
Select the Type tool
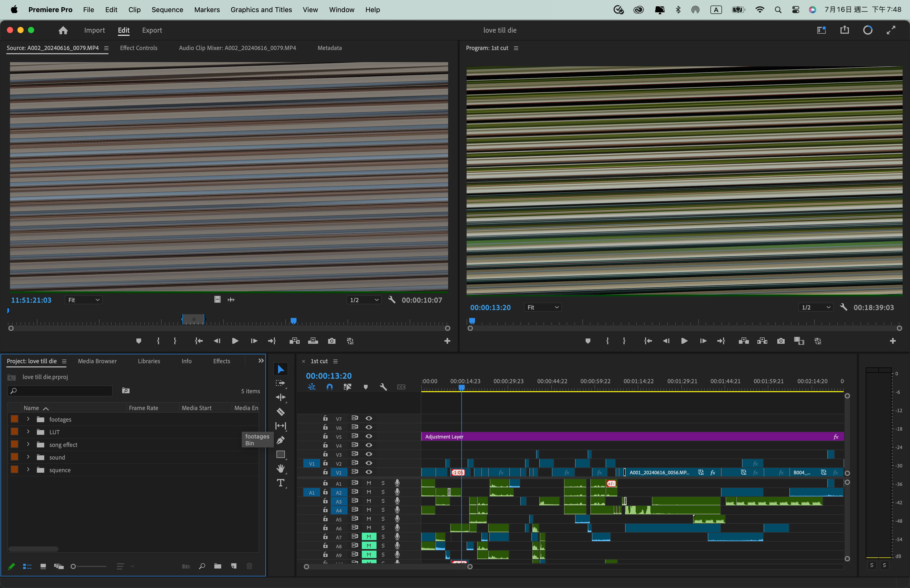pyautogui.click(x=280, y=483)
